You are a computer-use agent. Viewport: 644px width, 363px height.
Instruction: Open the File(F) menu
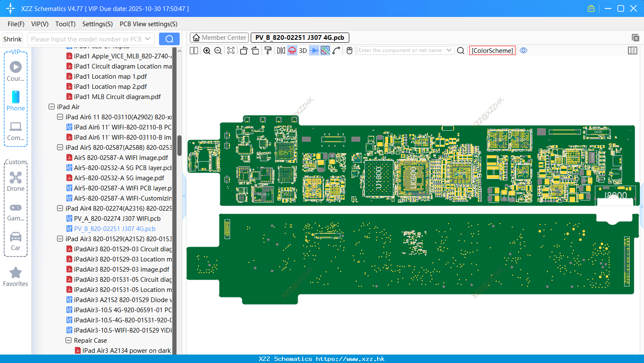pos(16,24)
